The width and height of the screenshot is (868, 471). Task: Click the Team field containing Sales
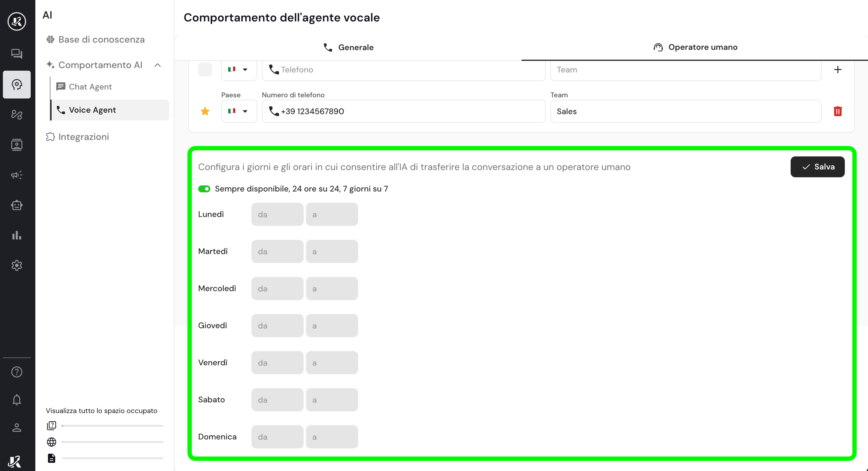click(x=685, y=112)
